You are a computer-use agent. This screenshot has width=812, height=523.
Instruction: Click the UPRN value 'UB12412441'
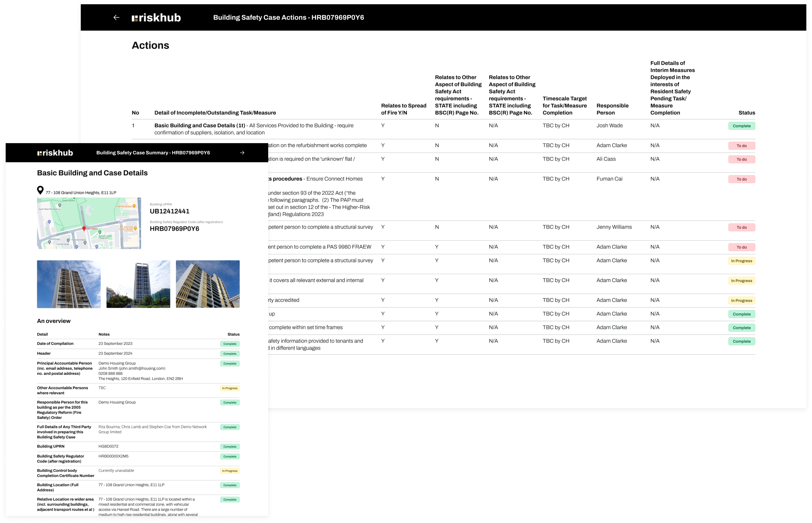point(169,211)
